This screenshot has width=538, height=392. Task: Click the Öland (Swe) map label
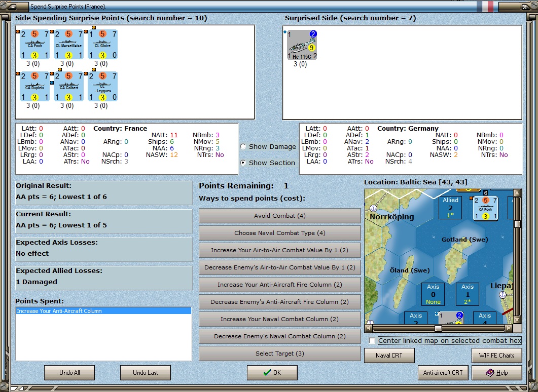[410, 270]
